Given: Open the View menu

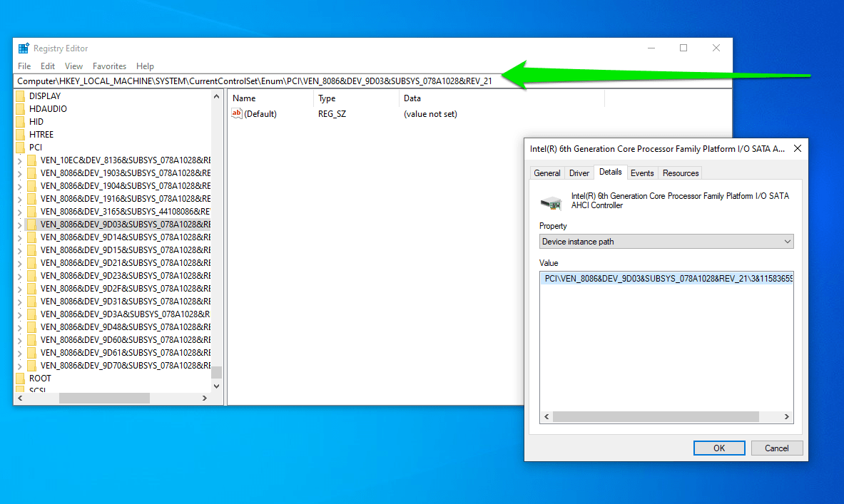Looking at the screenshot, I should (x=73, y=66).
